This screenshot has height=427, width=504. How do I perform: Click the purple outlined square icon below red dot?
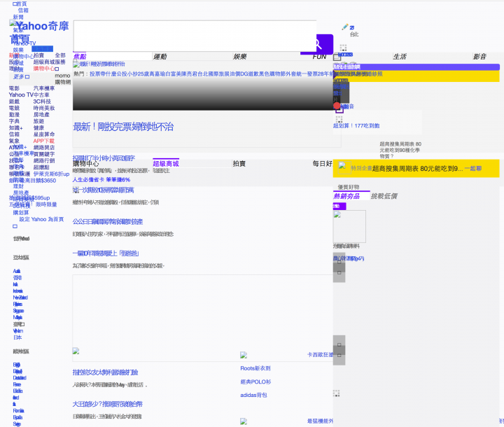coord(339,111)
